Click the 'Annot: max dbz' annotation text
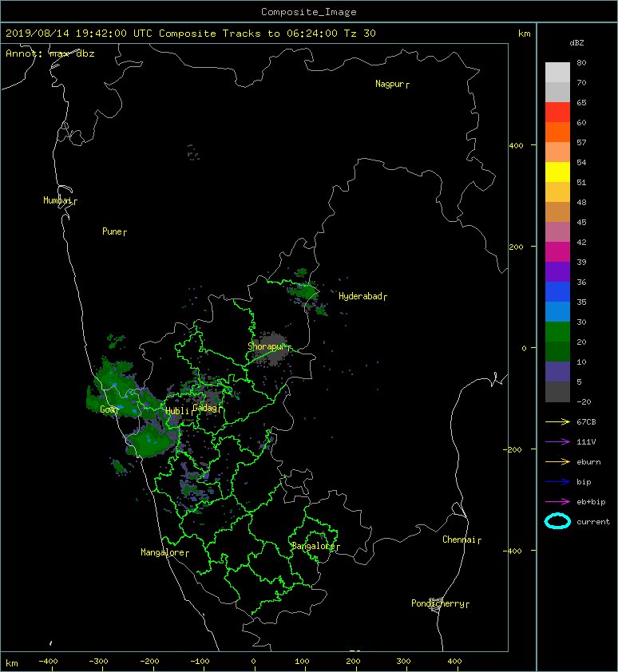Viewport: 618px width, 672px height. coord(50,53)
